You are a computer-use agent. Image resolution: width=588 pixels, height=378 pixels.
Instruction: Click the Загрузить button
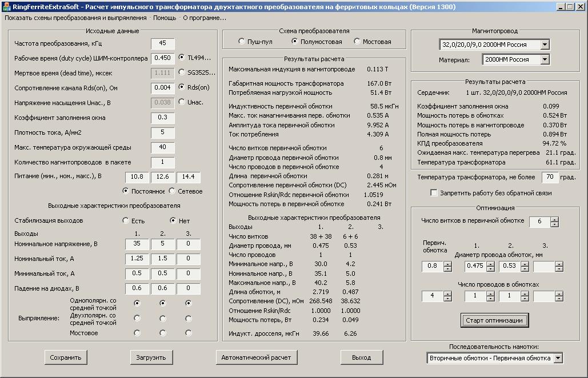151,357
